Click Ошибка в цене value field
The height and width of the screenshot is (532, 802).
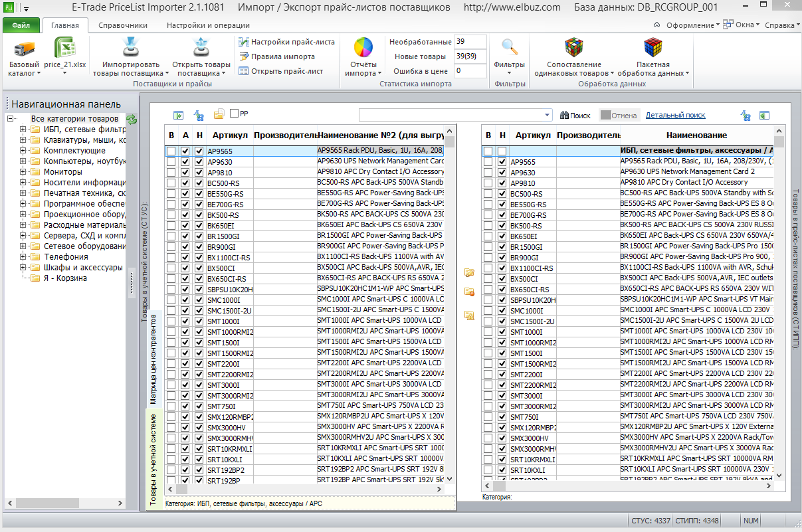pyautogui.click(x=470, y=71)
